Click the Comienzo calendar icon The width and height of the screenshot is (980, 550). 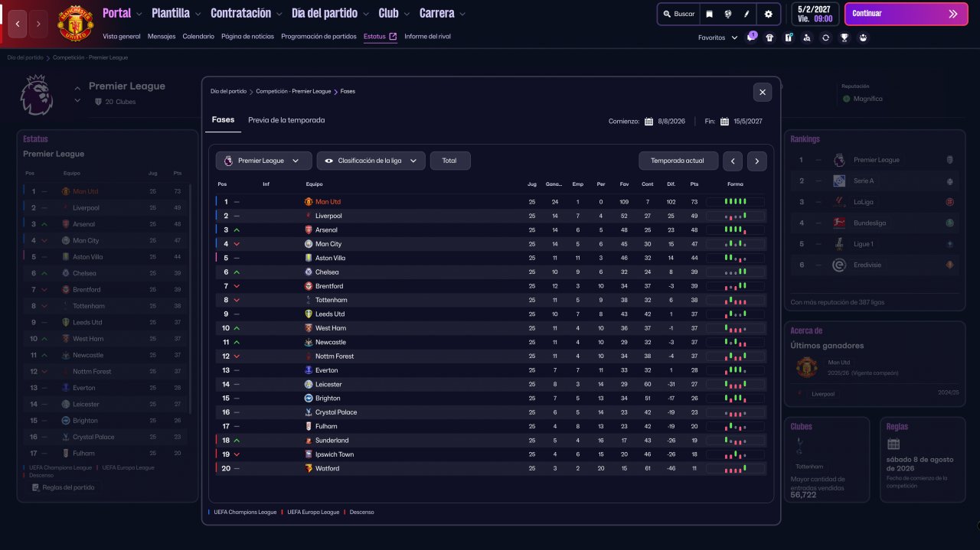point(648,121)
